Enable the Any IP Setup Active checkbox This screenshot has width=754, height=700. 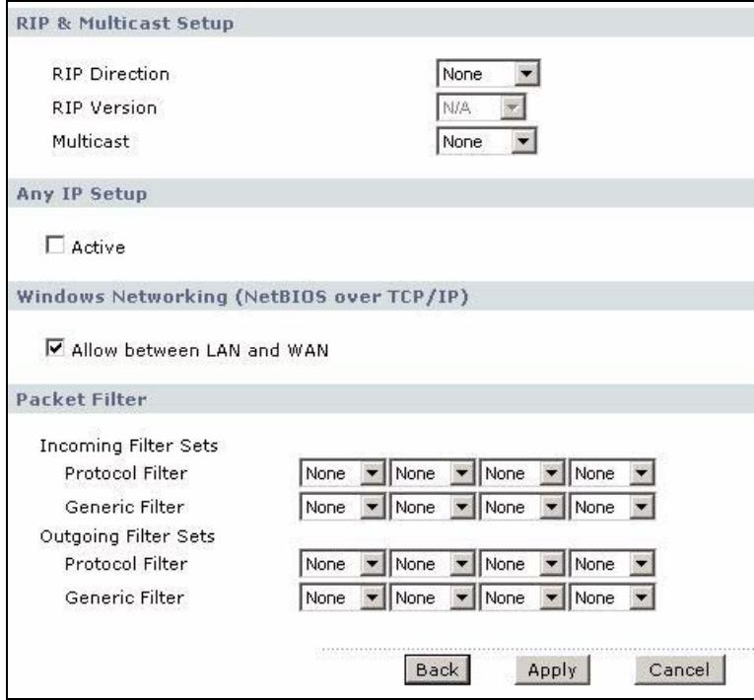pos(55,245)
